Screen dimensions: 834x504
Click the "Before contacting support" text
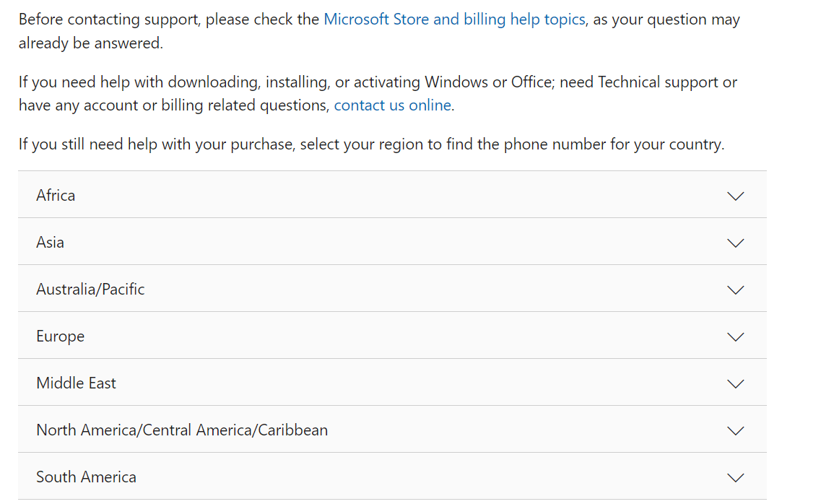108,19
